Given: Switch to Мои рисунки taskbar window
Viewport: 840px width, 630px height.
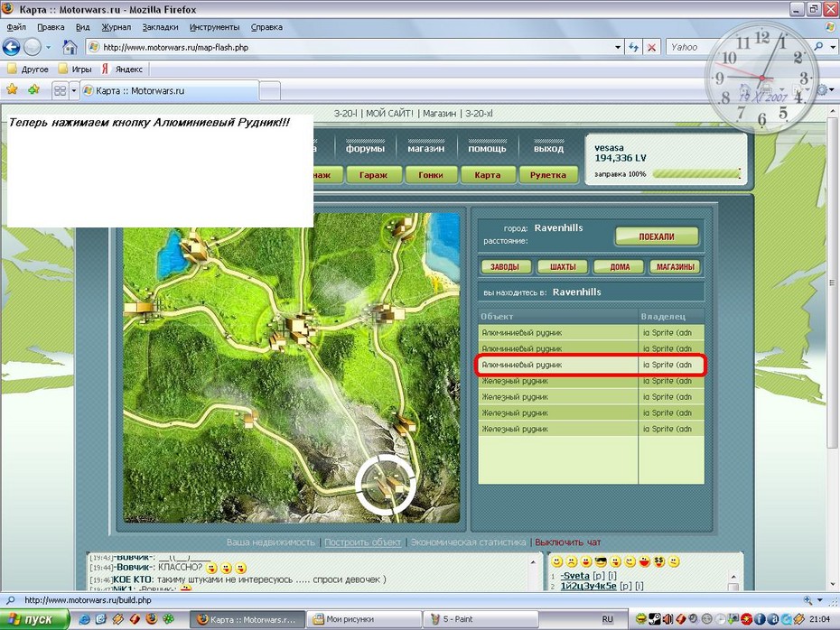Looking at the screenshot, I should (x=365, y=619).
